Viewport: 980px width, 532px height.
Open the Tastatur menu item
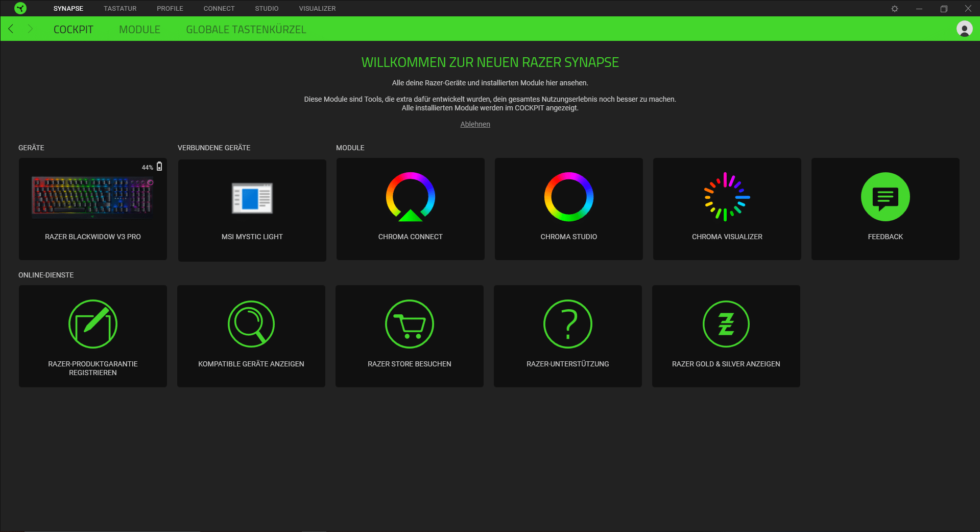click(120, 9)
